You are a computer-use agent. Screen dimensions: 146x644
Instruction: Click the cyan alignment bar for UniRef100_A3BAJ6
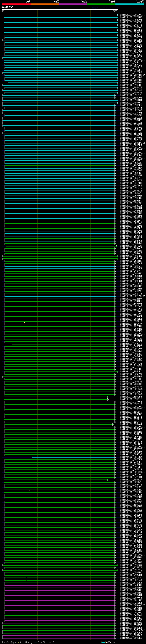tap(60, 266)
